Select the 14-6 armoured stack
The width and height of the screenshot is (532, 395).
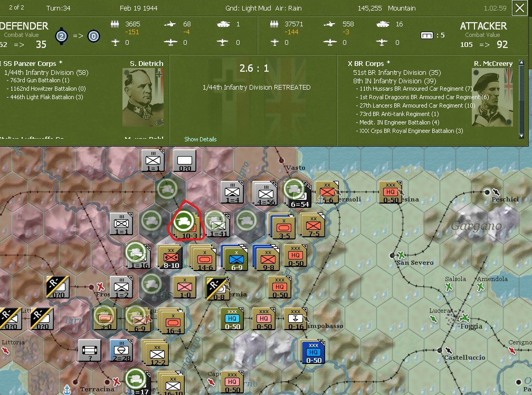tap(204, 259)
